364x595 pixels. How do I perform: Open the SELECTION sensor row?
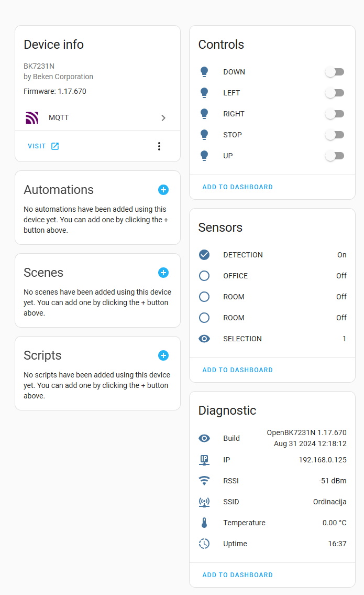(x=272, y=339)
